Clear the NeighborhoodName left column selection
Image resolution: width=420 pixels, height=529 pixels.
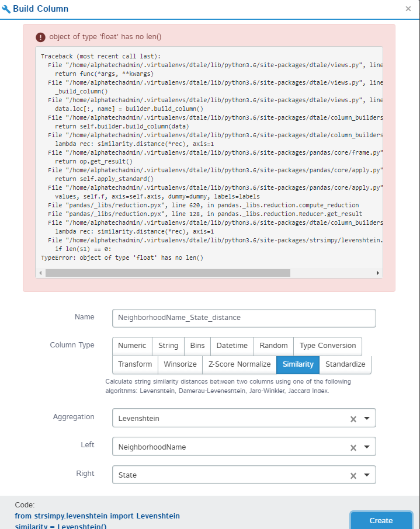pos(353,448)
